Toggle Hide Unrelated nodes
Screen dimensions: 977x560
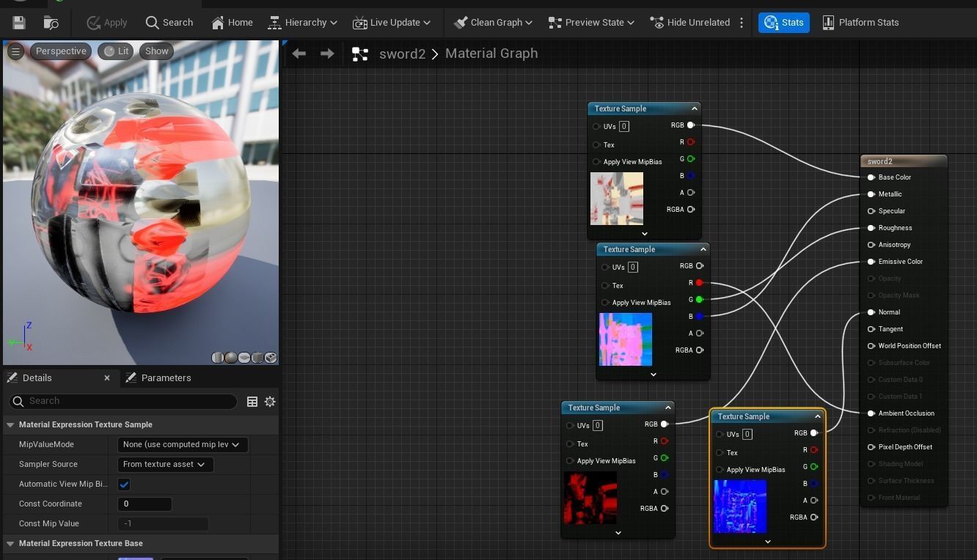pyautogui.click(x=690, y=23)
